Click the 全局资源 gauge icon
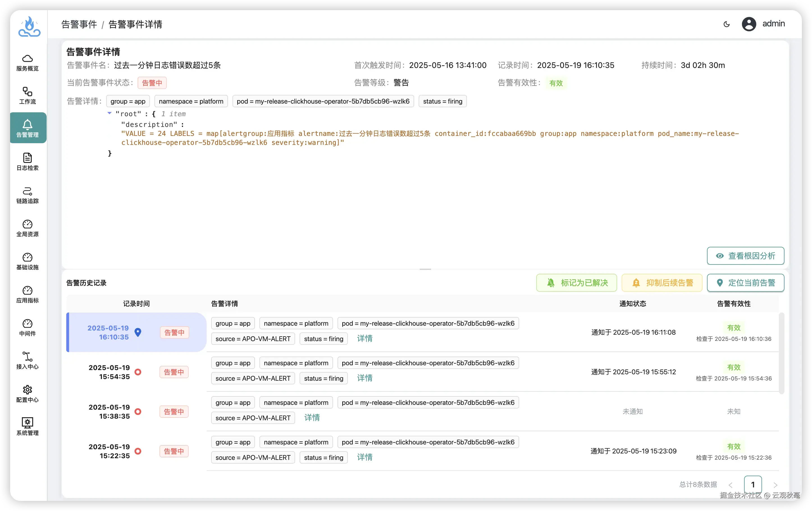Image resolution: width=812 pixels, height=511 pixels. coord(27,224)
